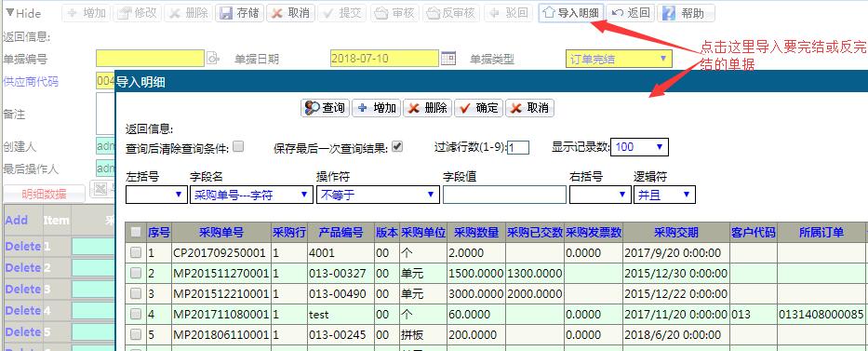Click Delete link for item 5
The image size is (868, 351).
pyautogui.click(x=22, y=331)
